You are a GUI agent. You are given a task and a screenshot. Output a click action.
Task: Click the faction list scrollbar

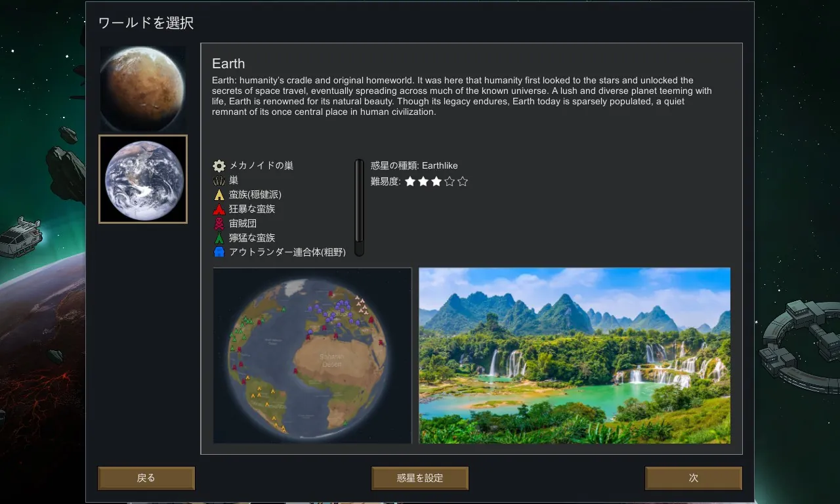pos(359,207)
